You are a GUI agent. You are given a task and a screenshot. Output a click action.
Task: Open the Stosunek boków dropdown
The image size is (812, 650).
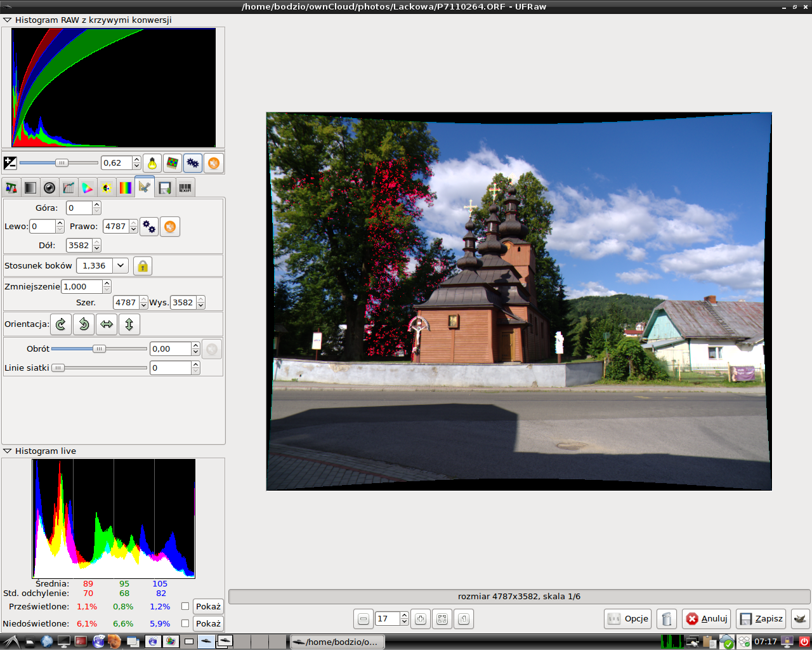[x=121, y=266]
